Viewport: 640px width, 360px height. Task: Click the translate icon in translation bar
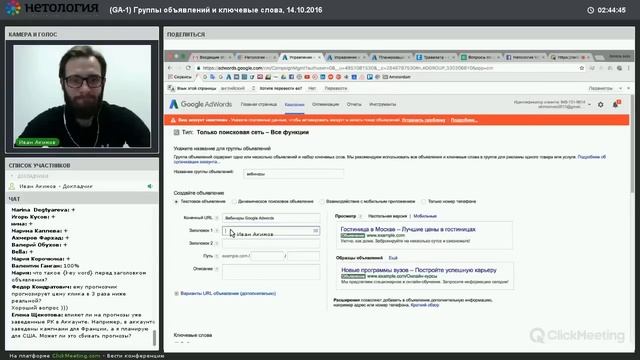click(x=171, y=88)
